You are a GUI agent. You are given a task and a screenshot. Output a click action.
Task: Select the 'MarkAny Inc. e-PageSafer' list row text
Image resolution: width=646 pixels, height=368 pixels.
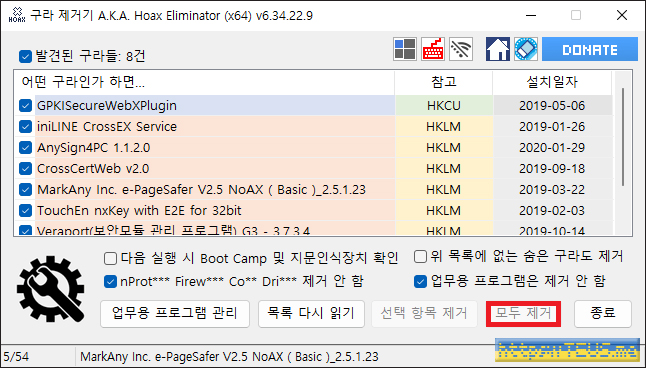coord(201,190)
